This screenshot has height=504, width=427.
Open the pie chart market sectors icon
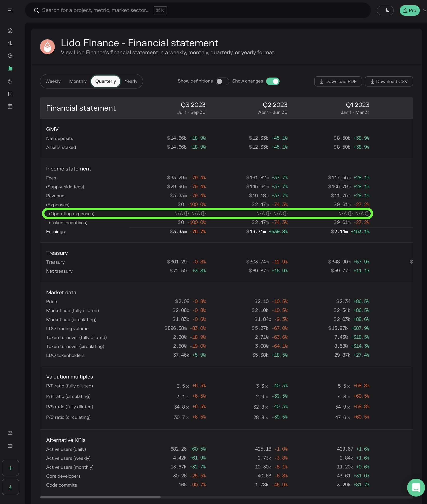pos(10,56)
